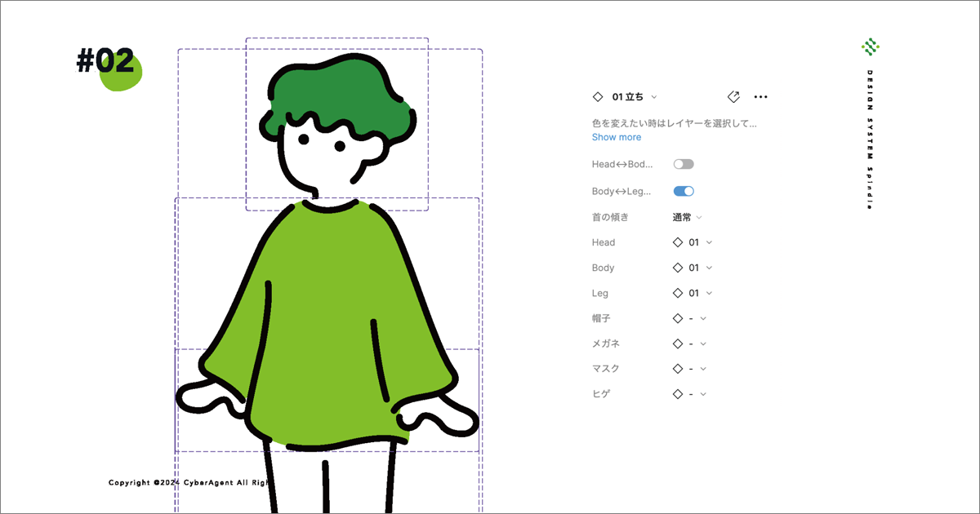Click the component diamond icon beside 01立ち
980x514 pixels.
[x=598, y=97]
